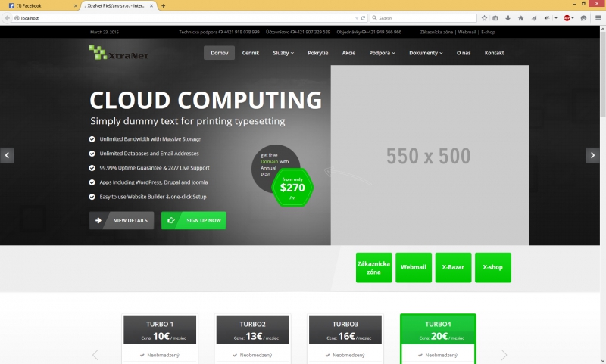Click the VIEW DETAILS button
The height and width of the screenshot is (364, 606).
[x=121, y=220]
